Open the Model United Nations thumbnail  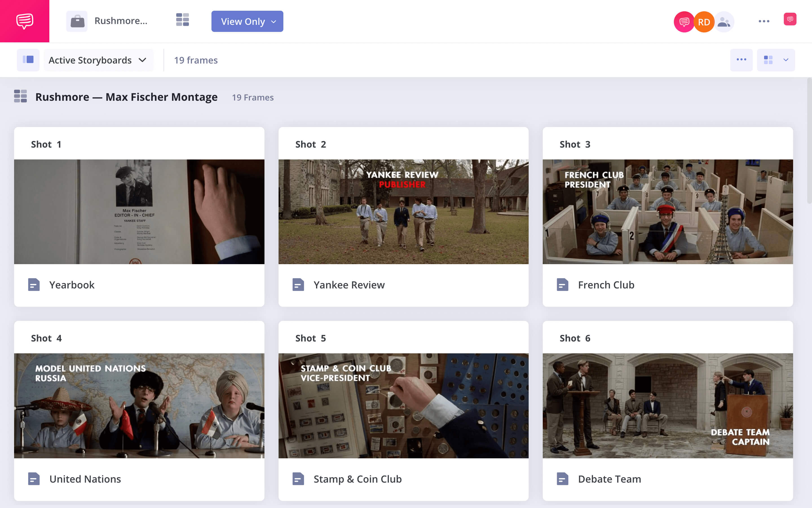coord(139,406)
